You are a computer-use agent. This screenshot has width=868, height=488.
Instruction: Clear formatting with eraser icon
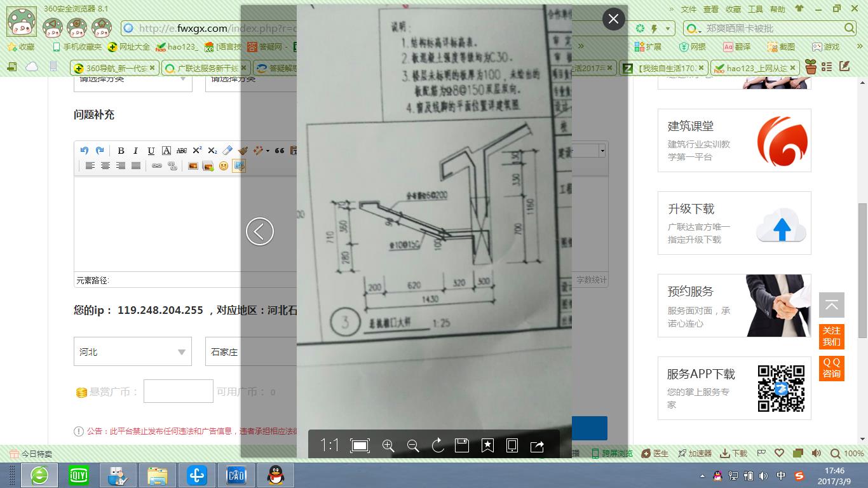point(227,151)
